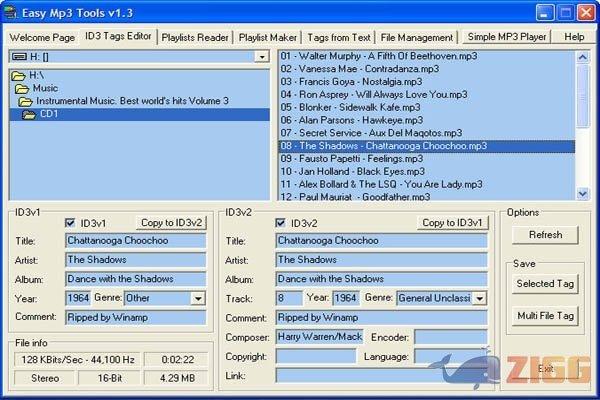Toggle the ID3v1 checkbox
Image resolution: width=600 pixels, height=400 pixels.
pyautogui.click(x=70, y=222)
